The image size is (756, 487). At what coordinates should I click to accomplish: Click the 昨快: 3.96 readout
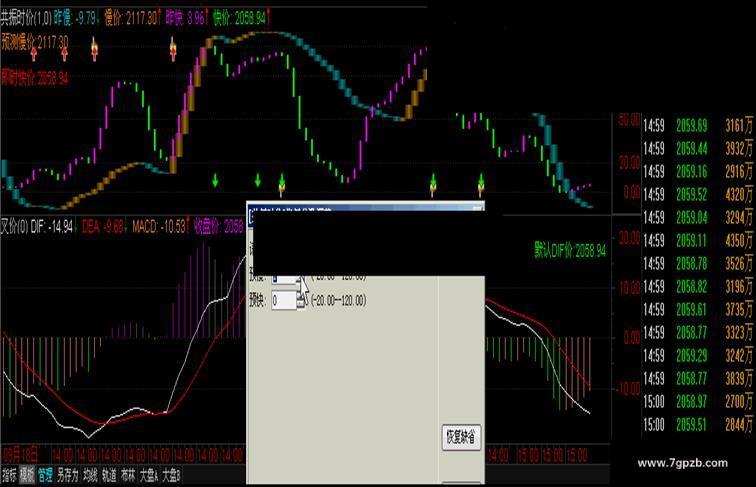pos(187,18)
